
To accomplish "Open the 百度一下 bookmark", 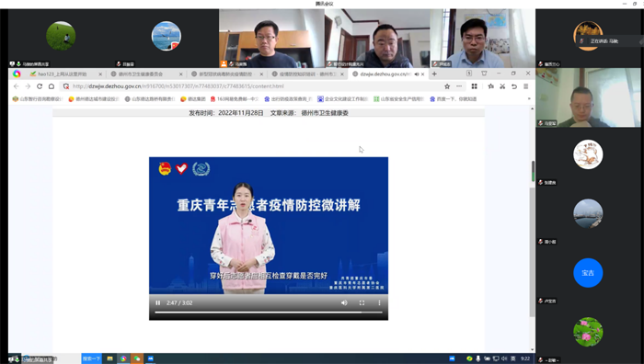I will coord(454,99).
